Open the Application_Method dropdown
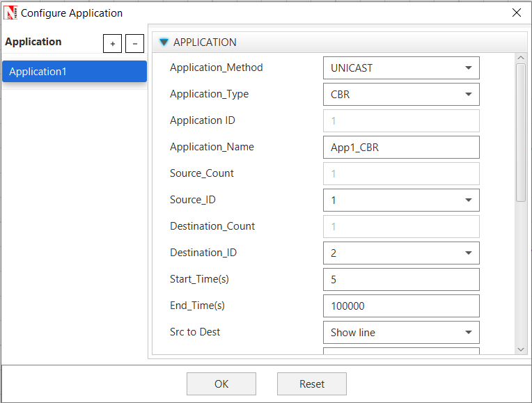532x403 pixels. 401,68
